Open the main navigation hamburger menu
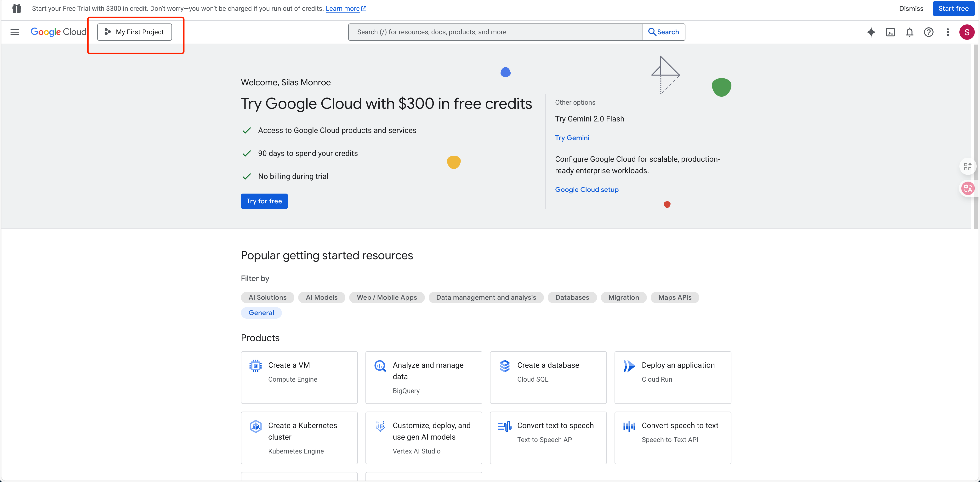The height and width of the screenshot is (482, 980). pyautogui.click(x=15, y=32)
